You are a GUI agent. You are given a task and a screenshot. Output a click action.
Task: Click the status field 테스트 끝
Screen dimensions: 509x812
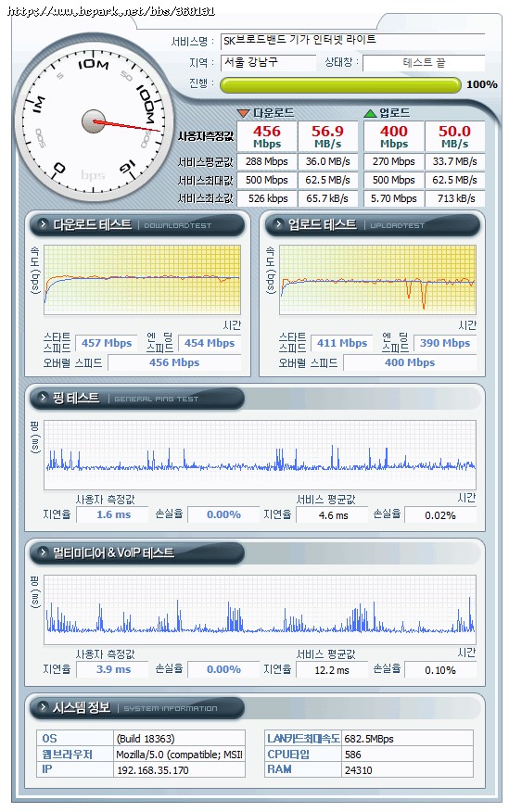tap(424, 63)
